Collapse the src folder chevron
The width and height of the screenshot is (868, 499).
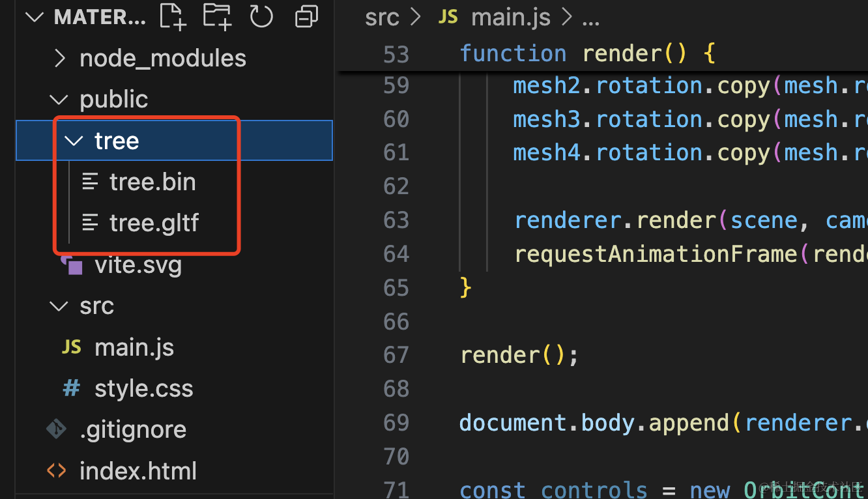click(59, 306)
